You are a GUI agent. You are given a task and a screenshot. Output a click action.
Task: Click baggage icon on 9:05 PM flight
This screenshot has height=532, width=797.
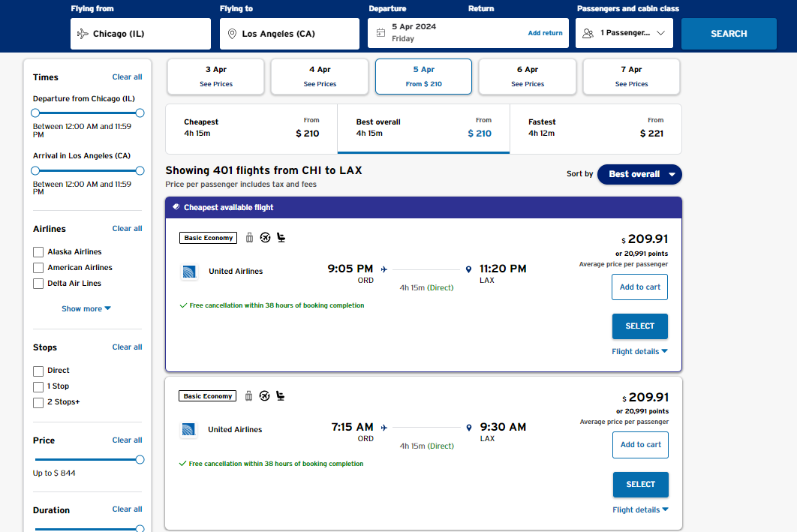[x=249, y=237]
